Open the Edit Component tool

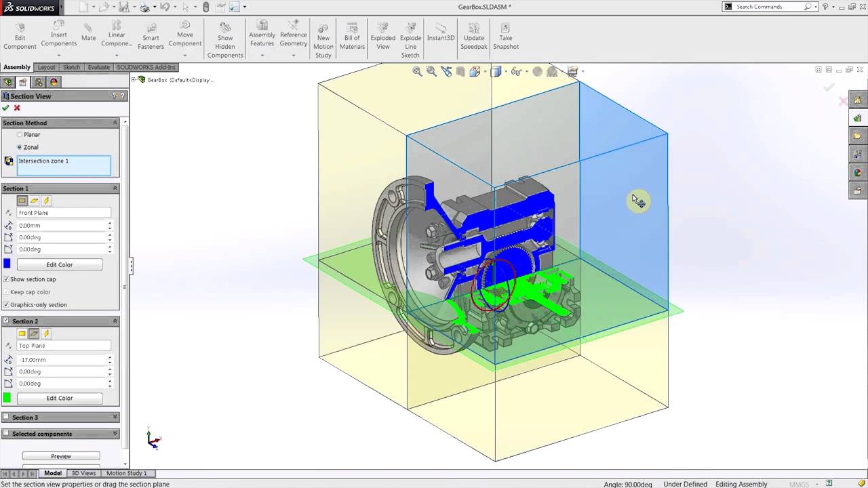point(20,37)
